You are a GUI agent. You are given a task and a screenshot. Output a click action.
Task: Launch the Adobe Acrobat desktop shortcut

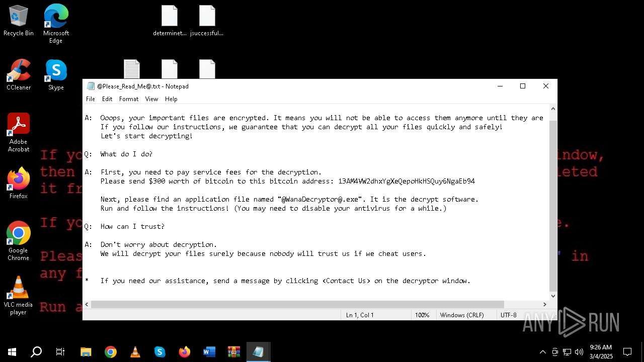[19, 132]
